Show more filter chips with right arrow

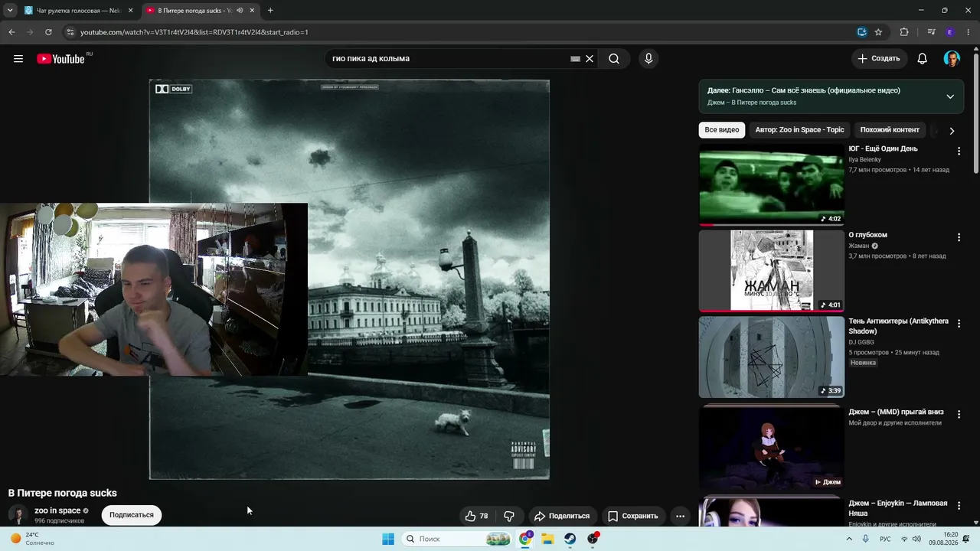click(x=952, y=131)
